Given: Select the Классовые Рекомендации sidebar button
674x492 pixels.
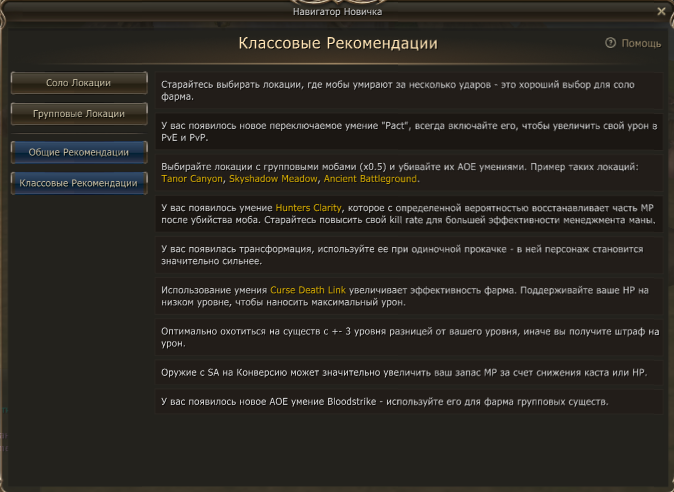Looking at the screenshot, I should coord(78,184).
